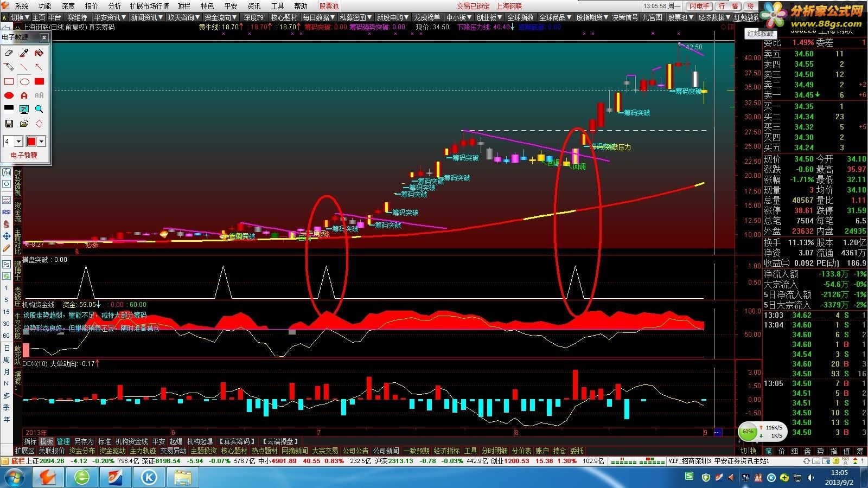Activate the magnifier zoom tool

point(39,109)
